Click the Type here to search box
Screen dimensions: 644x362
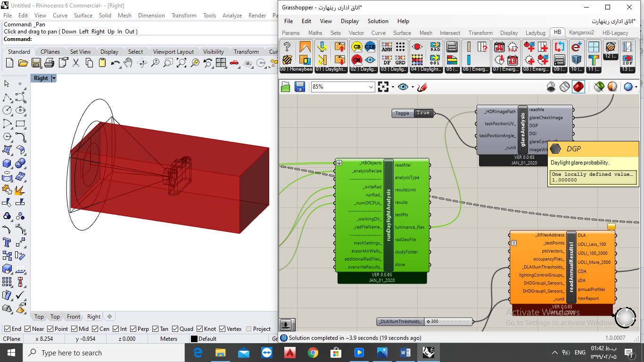click(105, 353)
